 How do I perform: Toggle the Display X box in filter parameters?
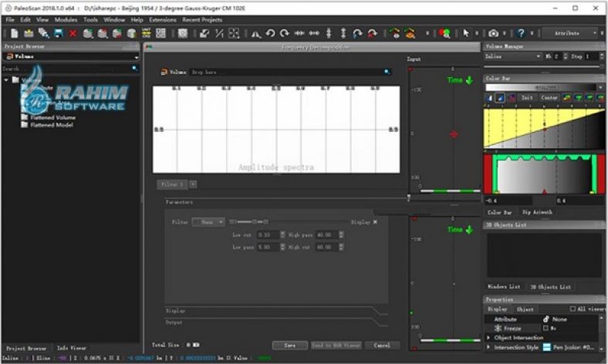tap(375, 222)
